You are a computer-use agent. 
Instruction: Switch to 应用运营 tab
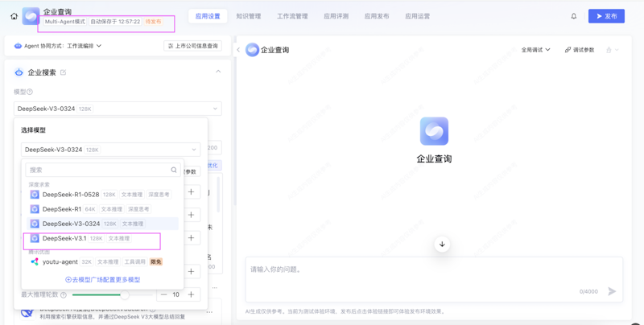[x=417, y=16]
